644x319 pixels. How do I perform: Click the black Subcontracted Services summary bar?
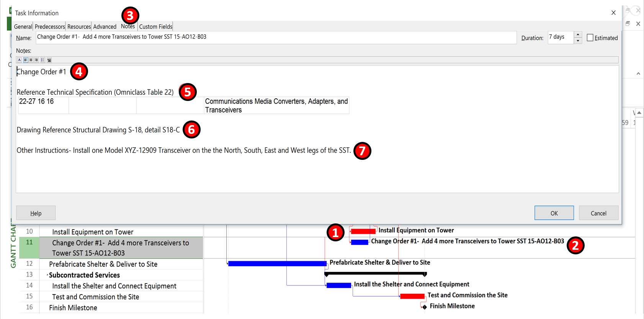[x=376, y=273]
